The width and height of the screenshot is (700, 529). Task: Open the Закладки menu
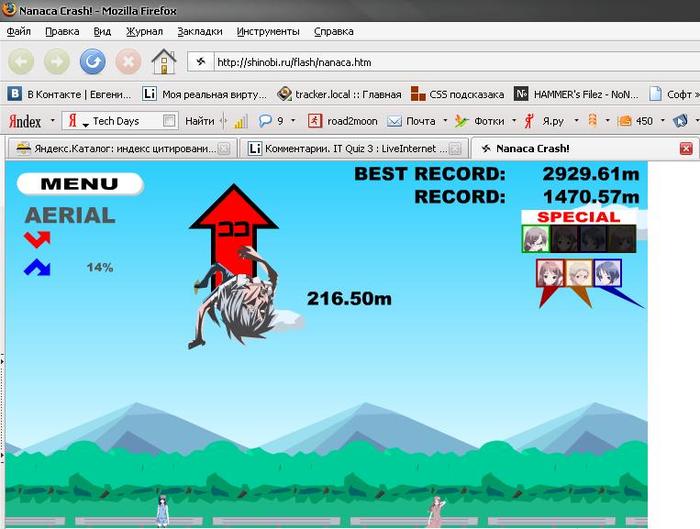click(x=200, y=31)
